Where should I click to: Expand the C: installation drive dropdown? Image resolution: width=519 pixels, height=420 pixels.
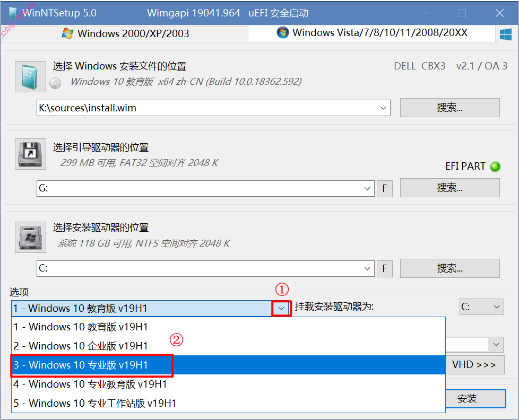(x=367, y=268)
